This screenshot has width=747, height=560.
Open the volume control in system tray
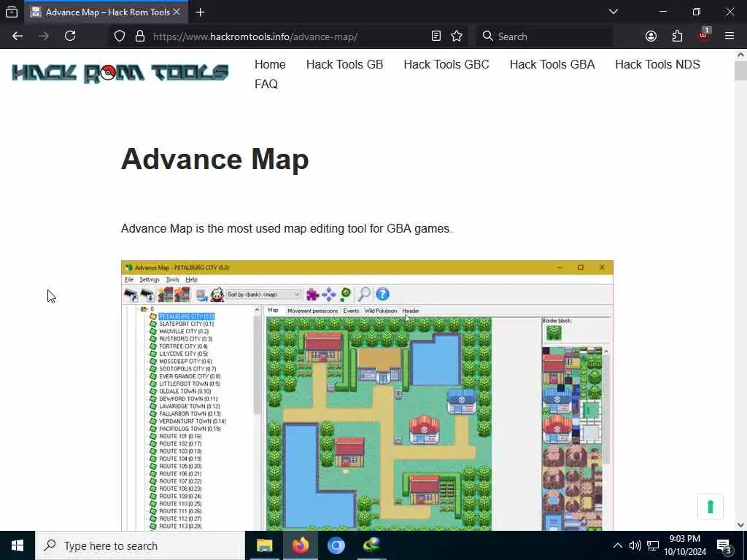[x=635, y=545]
